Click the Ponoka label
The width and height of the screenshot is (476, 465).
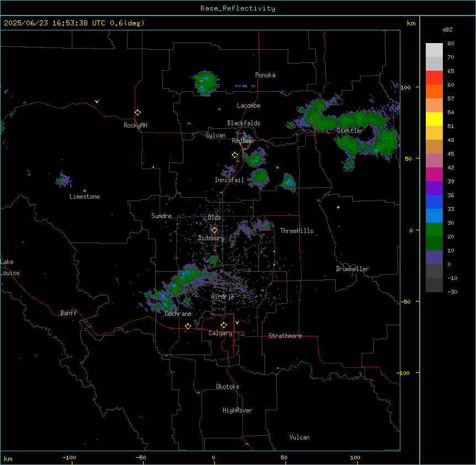(265, 75)
